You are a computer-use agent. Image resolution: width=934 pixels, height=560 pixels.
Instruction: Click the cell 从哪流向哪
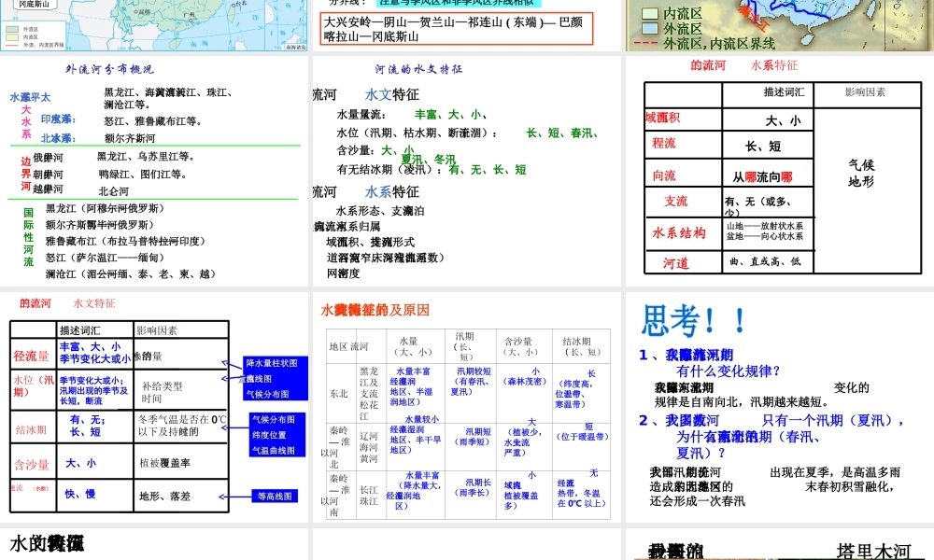point(763,177)
